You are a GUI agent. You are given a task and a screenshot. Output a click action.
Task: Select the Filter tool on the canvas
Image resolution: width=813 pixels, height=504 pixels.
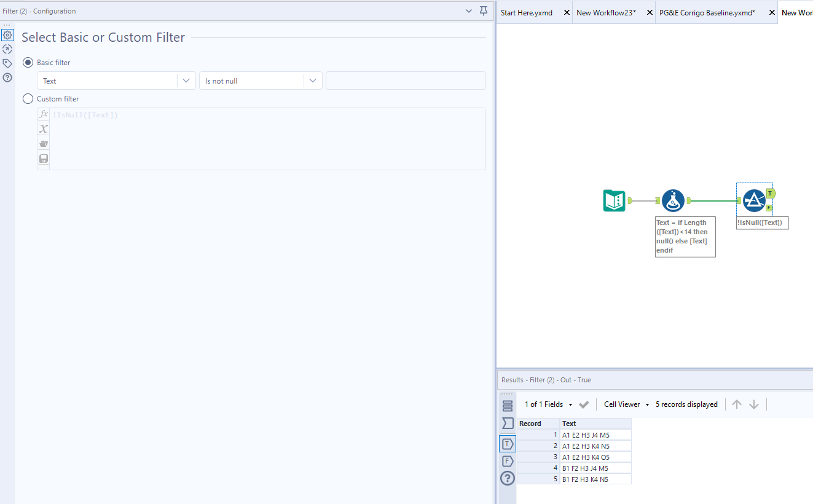tap(755, 200)
